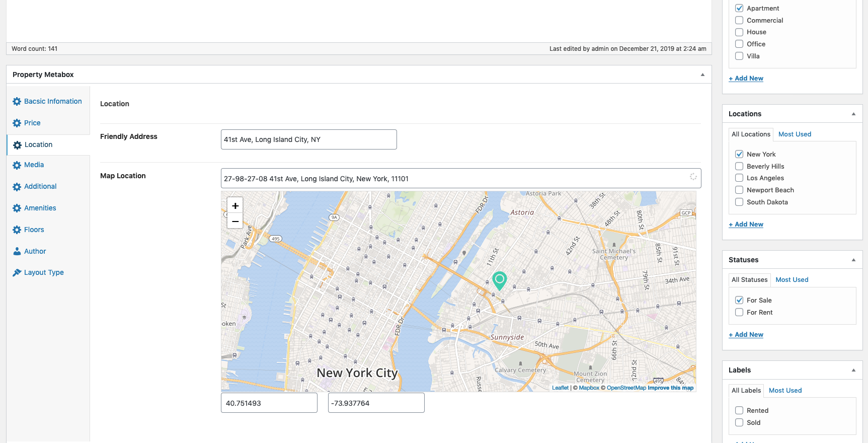Click the teal location marker on map
Screen dimensions: 868x443
pos(499,279)
